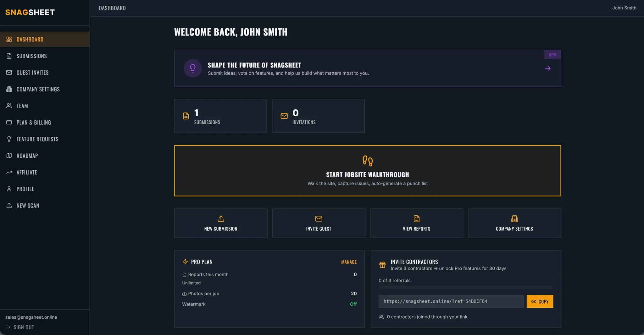Click the 1 Submissions stat card
The image size is (644, 335).
coord(220,116)
